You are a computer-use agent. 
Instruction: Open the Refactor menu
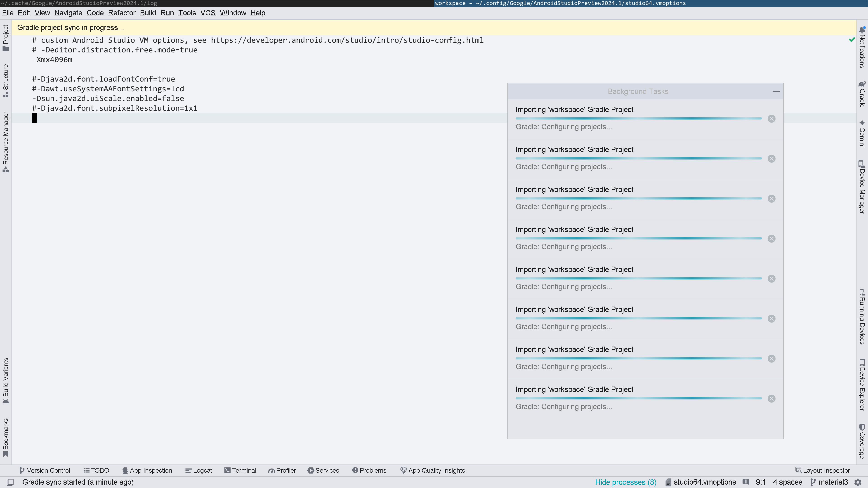122,13
